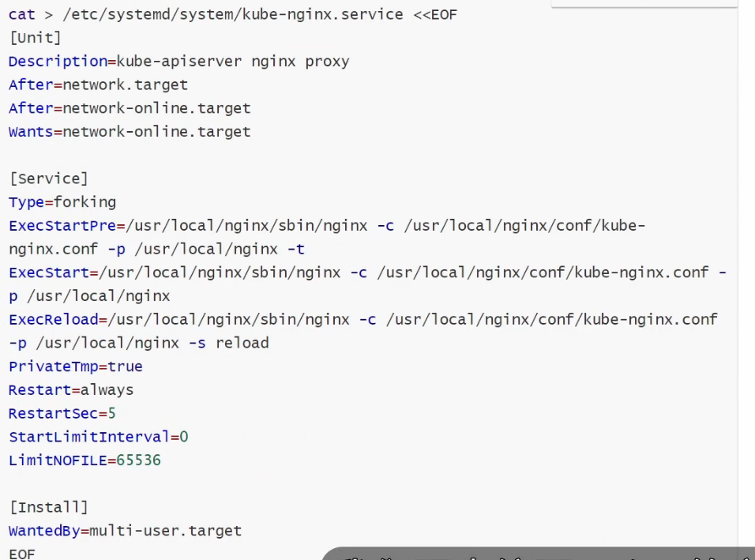Click the PrivateTmp=true line
This screenshot has height=560, width=755.
(x=76, y=367)
